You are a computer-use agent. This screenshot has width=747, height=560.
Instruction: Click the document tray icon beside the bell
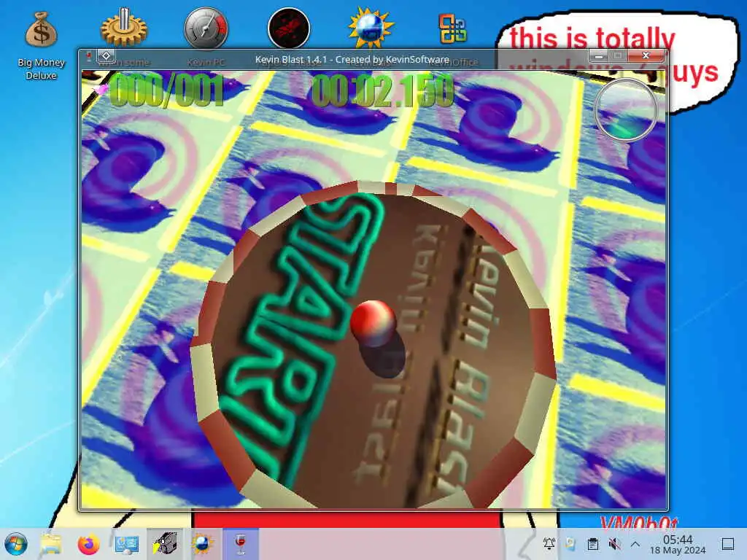(x=570, y=543)
